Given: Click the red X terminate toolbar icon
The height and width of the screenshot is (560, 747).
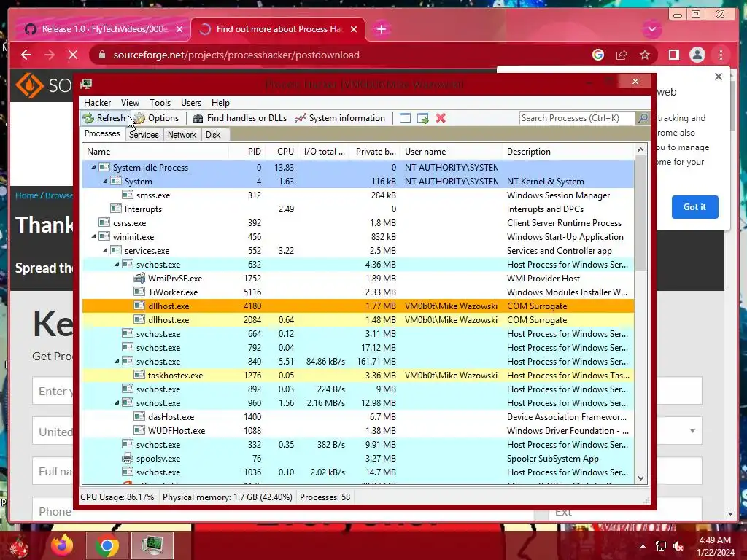Looking at the screenshot, I should point(441,118).
